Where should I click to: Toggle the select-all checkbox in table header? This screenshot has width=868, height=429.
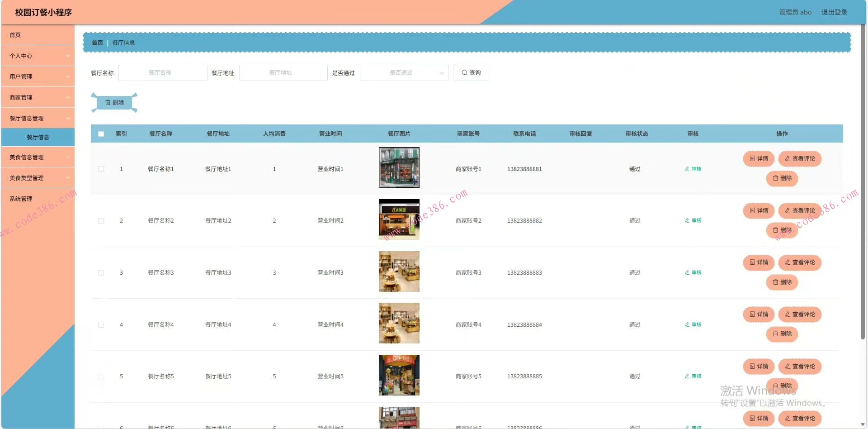click(101, 134)
